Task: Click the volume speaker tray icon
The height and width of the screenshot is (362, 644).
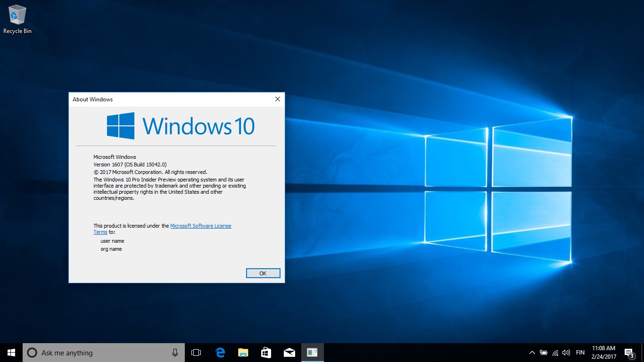Action: [x=566, y=353]
